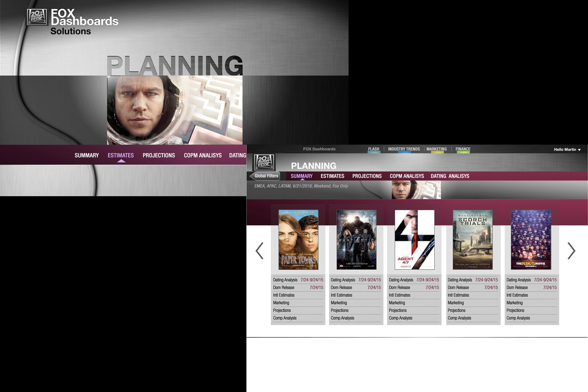Open Dating Analysis under Scorch Trials
Screen dimensions: 588x392
click(x=473, y=280)
